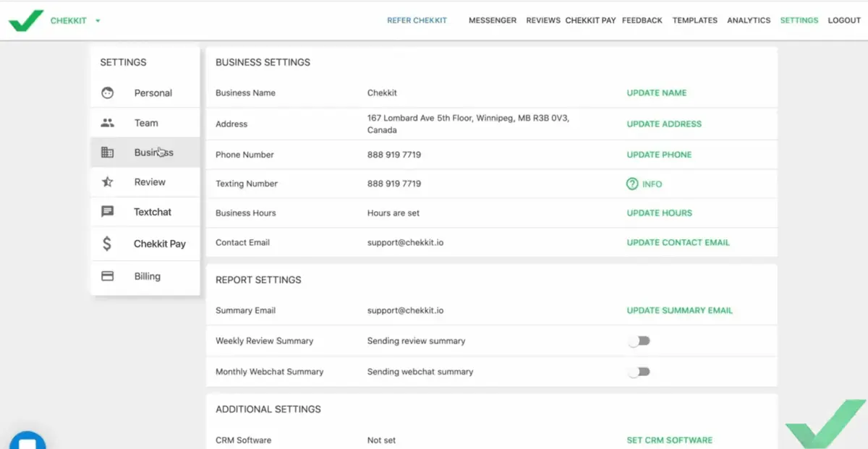Viewport: 868px width, 449px height.
Task: Click the Business Name value 'Chekkit'
Action: point(382,93)
